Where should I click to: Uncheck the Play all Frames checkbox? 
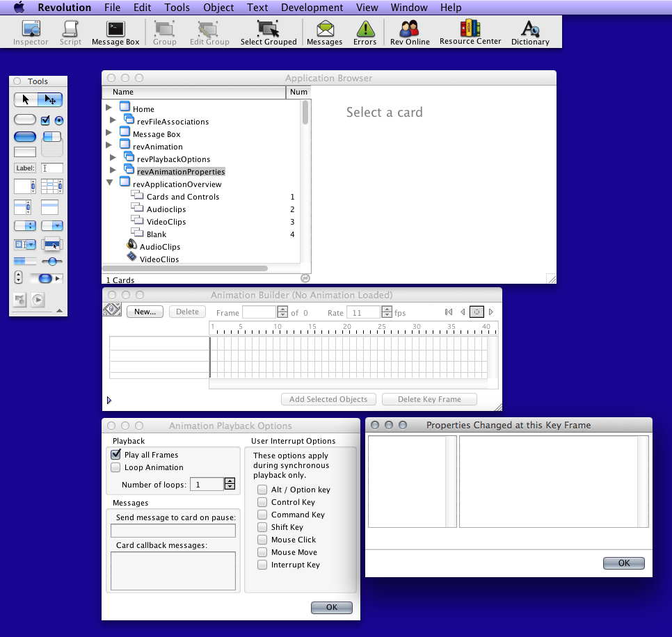115,455
